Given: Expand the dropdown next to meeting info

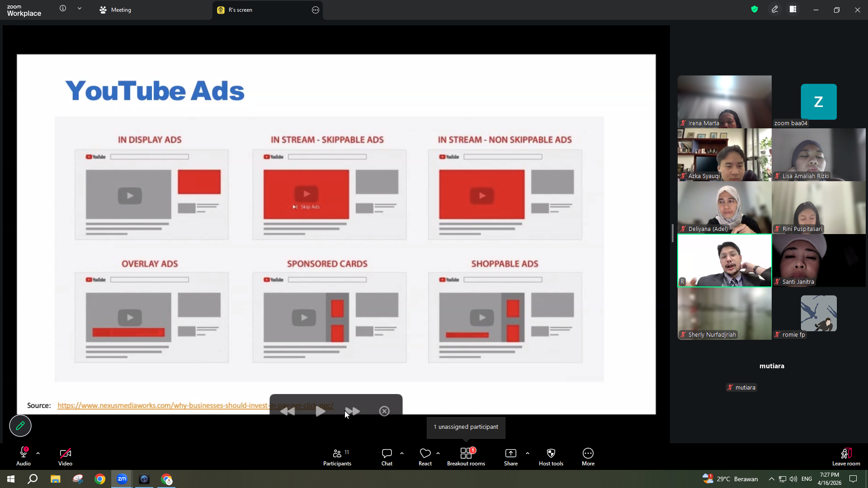Looking at the screenshot, I should pos(80,9).
